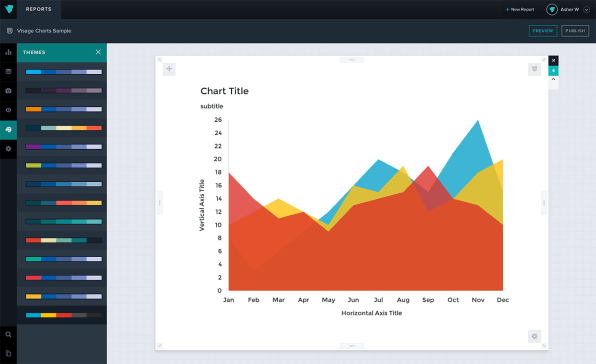This screenshot has width=596, height=364.
Task: Close the Themes panel
Action: (98, 52)
